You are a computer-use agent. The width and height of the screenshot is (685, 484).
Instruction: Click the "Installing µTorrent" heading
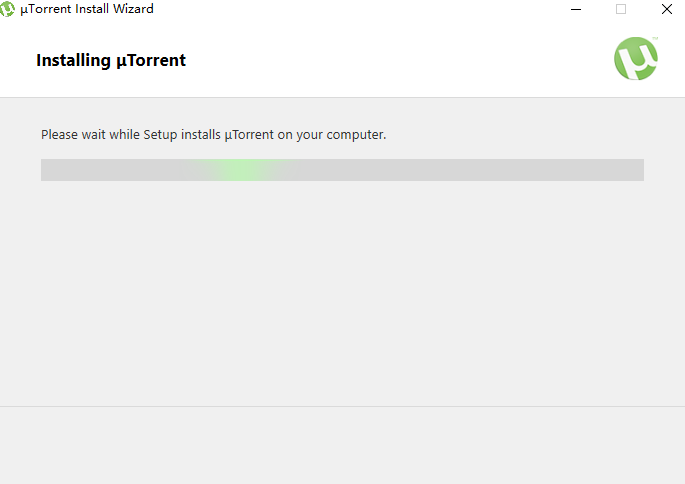tap(111, 60)
